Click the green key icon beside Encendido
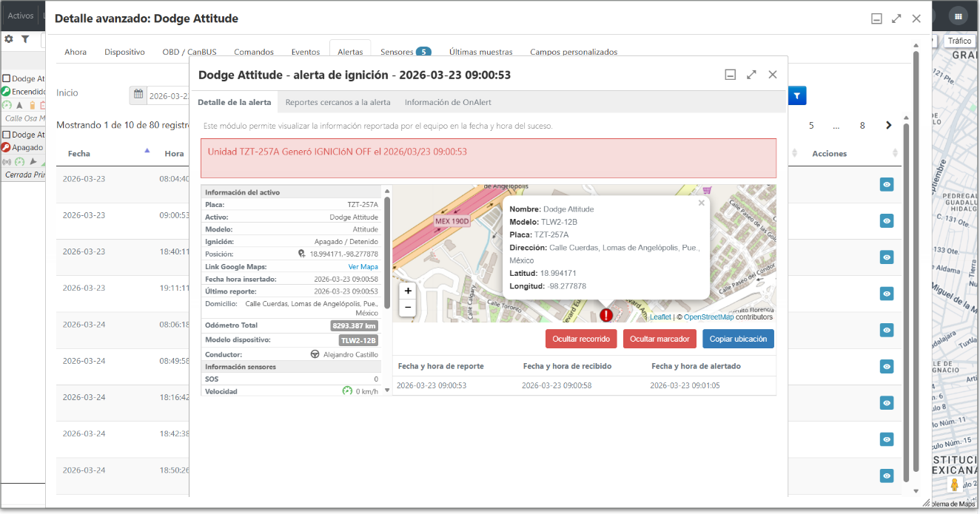The height and width of the screenshot is (514, 980). tap(6, 92)
